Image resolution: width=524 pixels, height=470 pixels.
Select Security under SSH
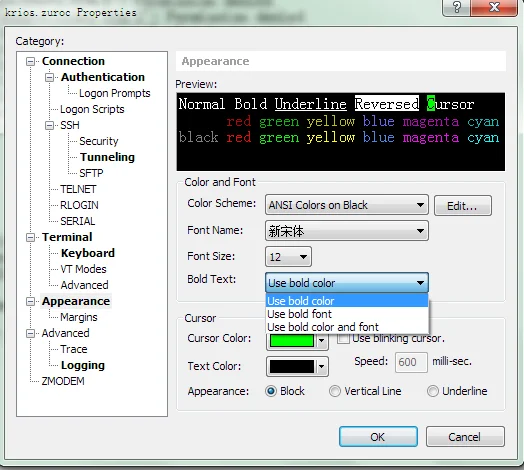click(x=99, y=141)
